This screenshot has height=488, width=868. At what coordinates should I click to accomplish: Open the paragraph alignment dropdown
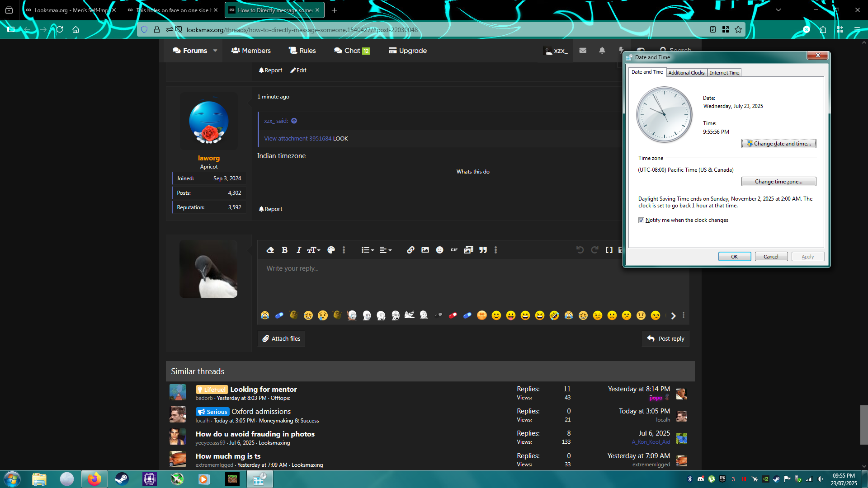(385, 250)
